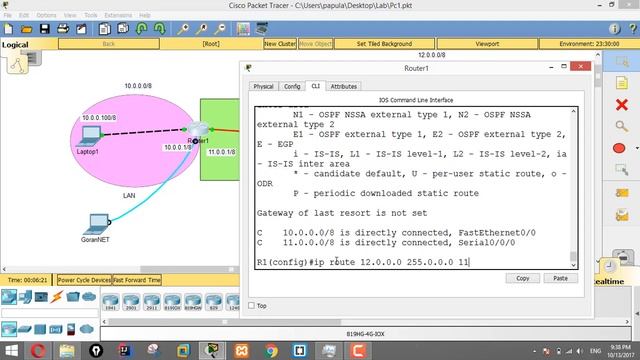Add a complex PDU open envelope
Viewport: 640px width, 360px height.
coord(622,215)
